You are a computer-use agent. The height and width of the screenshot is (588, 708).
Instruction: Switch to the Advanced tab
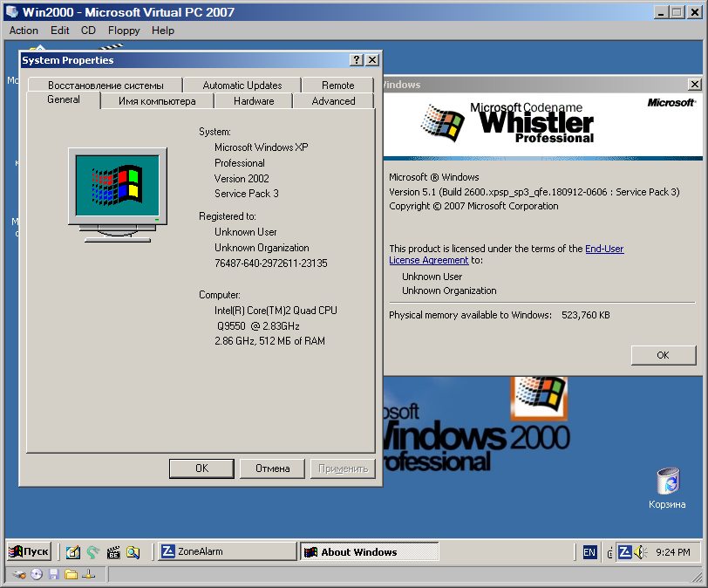click(x=333, y=101)
